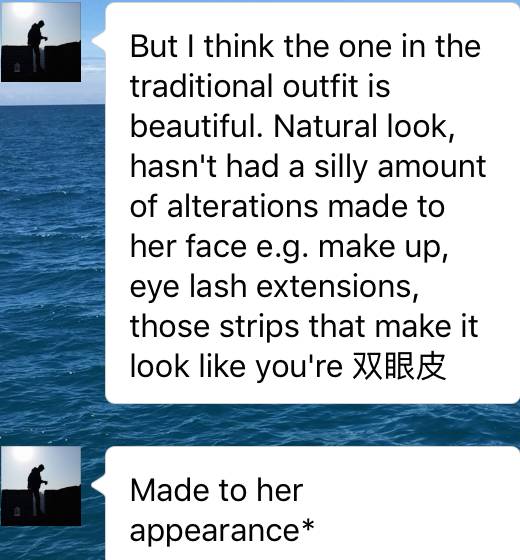Select the 'Made to her appearance*' bubble

point(312,503)
